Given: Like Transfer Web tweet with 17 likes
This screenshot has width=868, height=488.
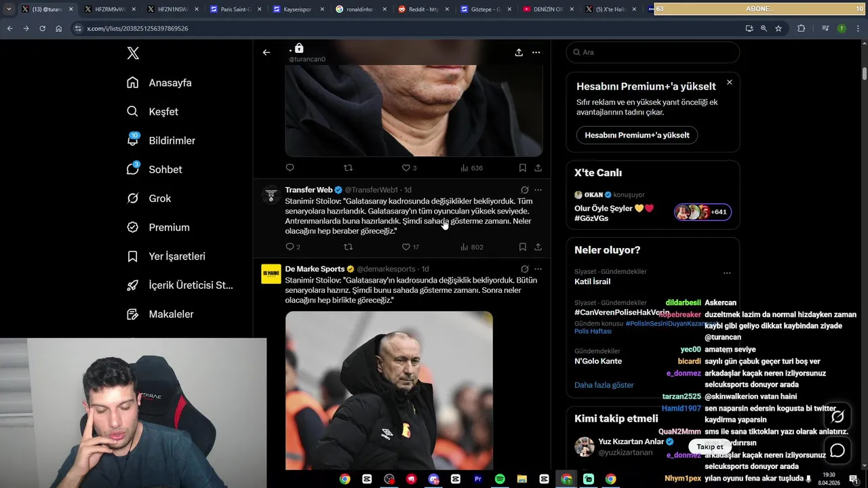Looking at the screenshot, I should [x=410, y=247].
